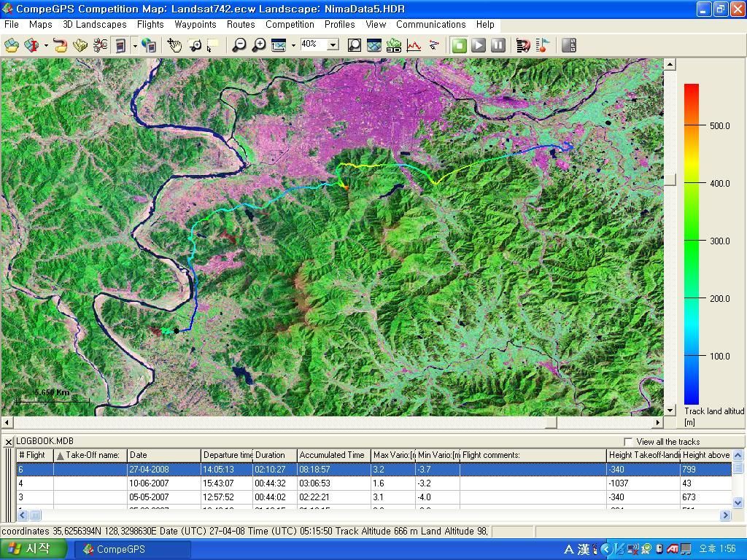
Task: Open the Flights menu
Action: (150, 24)
